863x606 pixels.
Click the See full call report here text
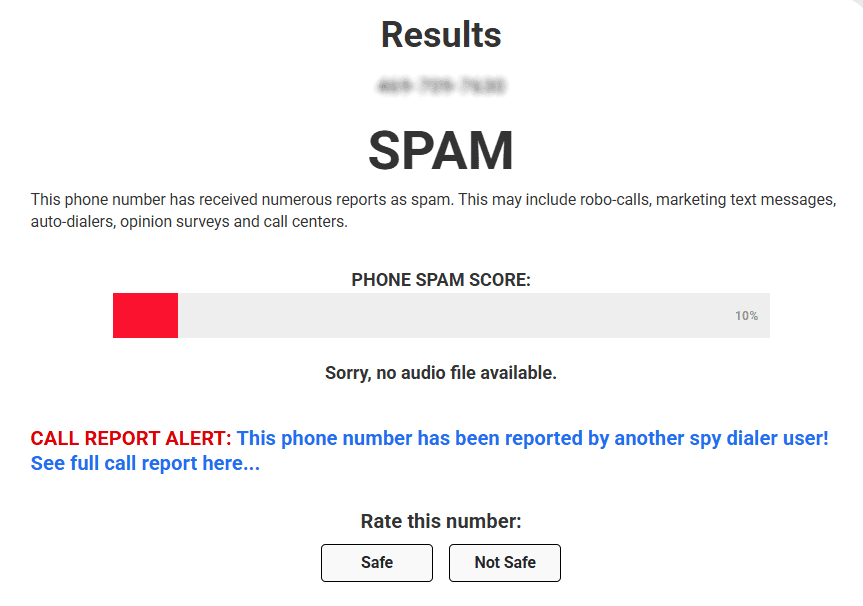click(x=145, y=463)
